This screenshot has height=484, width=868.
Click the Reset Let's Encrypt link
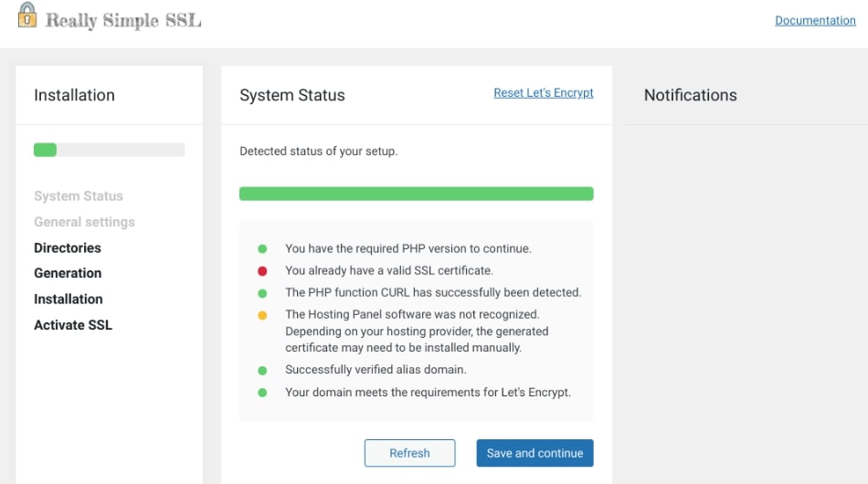click(544, 93)
